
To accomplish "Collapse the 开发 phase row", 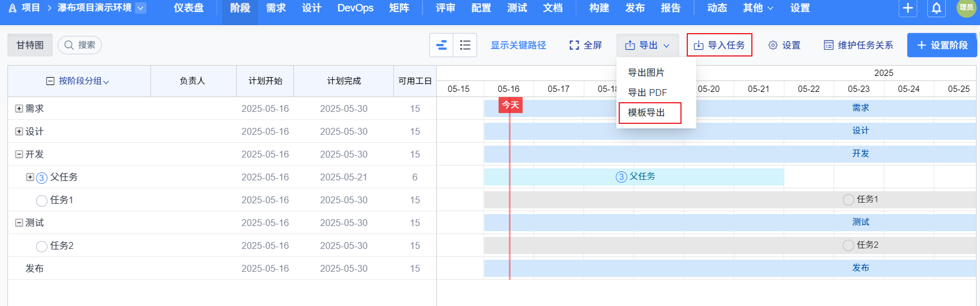I will [x=19, y=154].
